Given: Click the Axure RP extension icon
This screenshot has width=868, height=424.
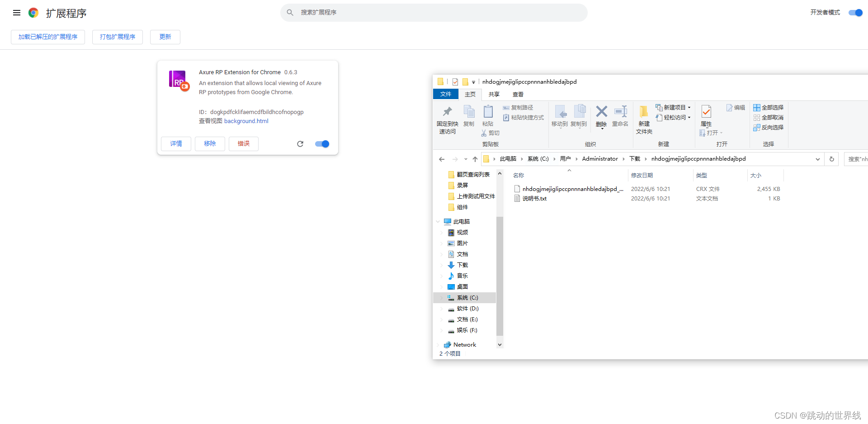Looking at the screenshot, I should [x=179, y=81].
